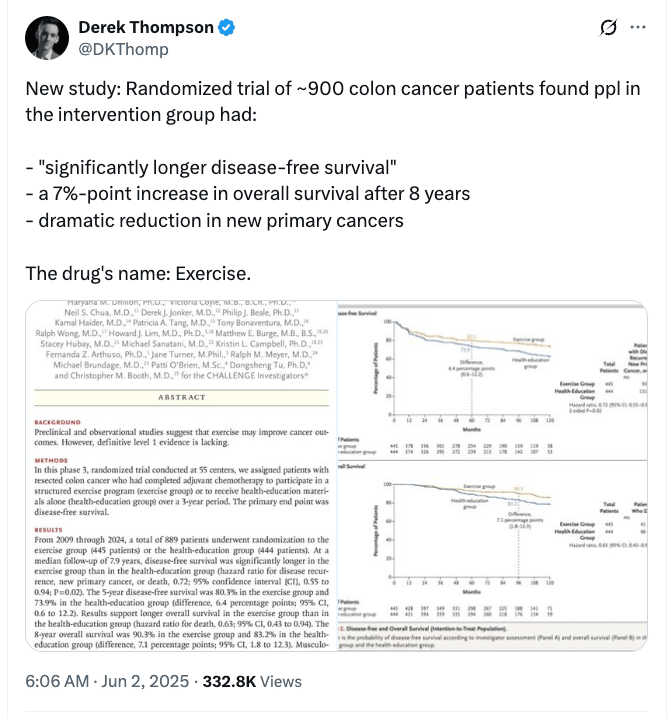
Task: Click the figure caption under the charts
Action: point(492,636)
